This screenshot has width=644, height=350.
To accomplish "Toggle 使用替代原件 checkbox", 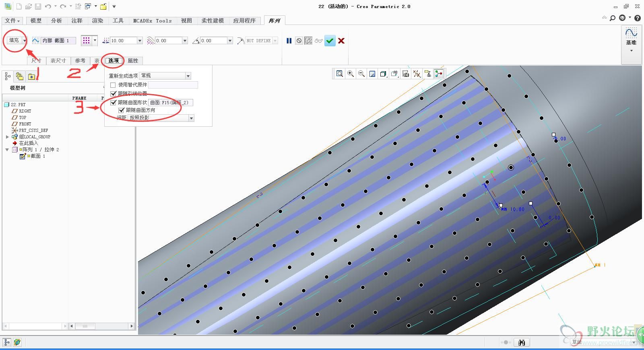I will (113, 85).
